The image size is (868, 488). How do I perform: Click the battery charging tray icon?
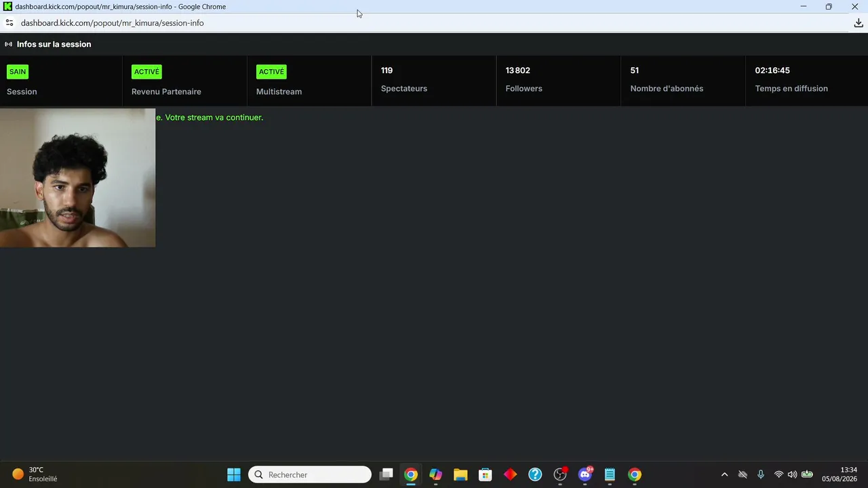pyautogui.click(x=807, y=474)
